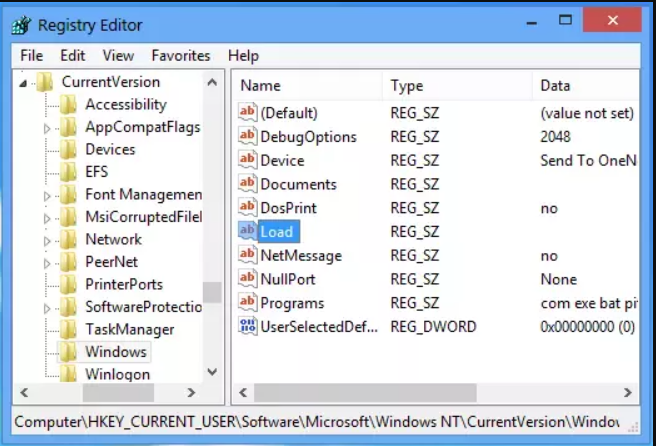Expand the AppCompatFlags key
656x446 pixels.
(47, 128)
